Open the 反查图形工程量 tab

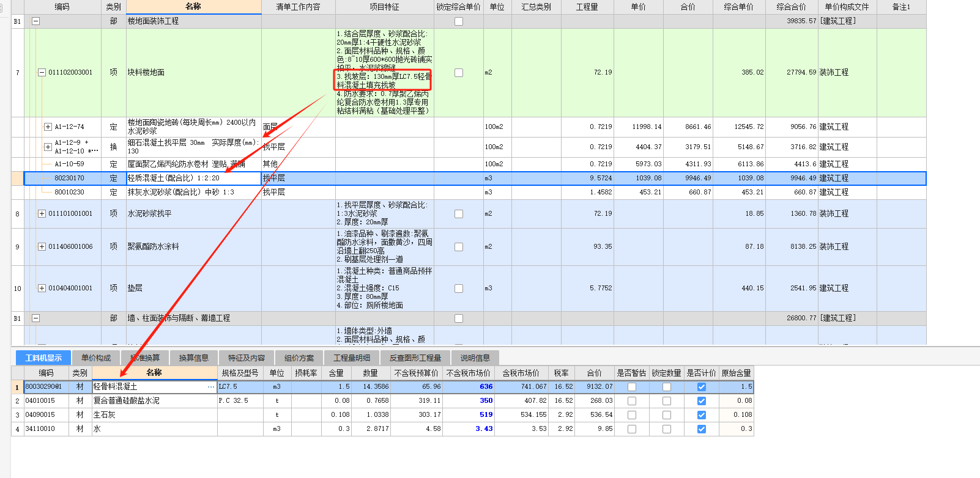(x=415, y=358)
